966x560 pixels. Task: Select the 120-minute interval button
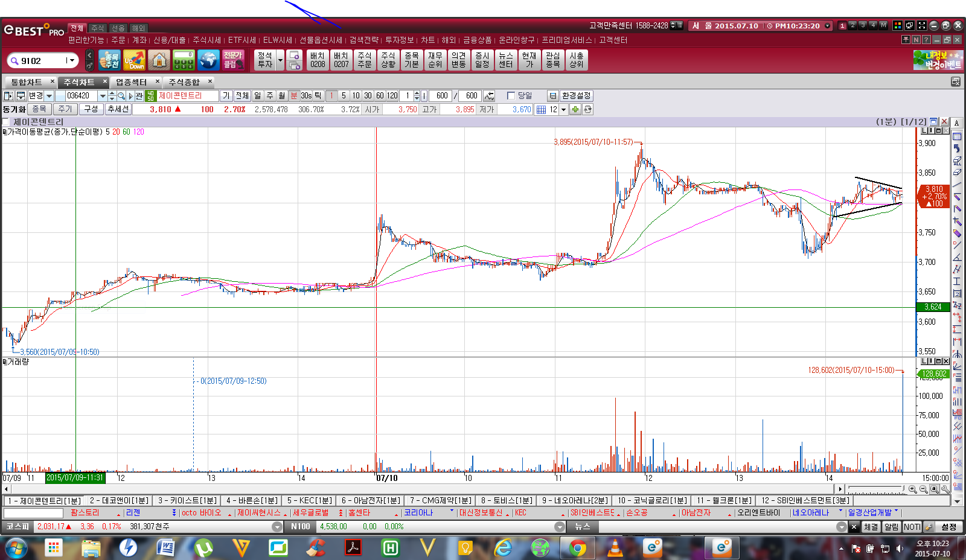(392, 96)
